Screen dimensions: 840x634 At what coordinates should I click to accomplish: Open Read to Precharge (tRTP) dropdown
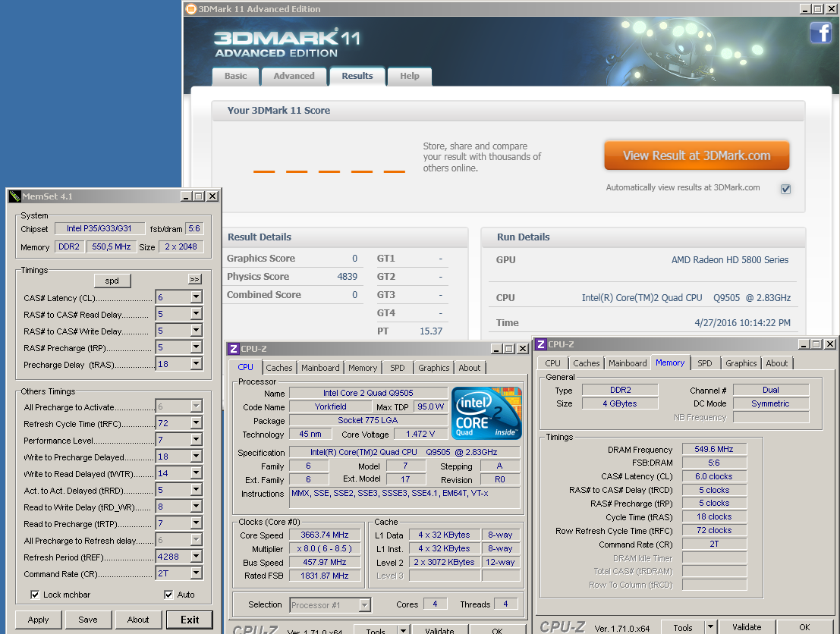pos(196,523)
